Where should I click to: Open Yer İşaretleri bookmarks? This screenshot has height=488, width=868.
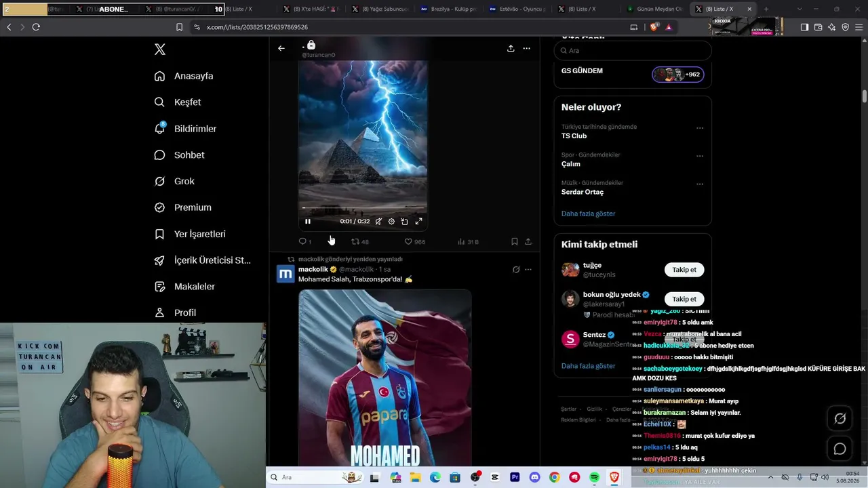[x=190, y=234]
